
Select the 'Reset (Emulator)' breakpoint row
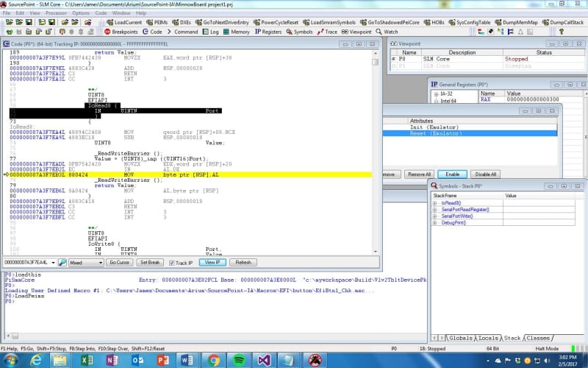[470, 134]
